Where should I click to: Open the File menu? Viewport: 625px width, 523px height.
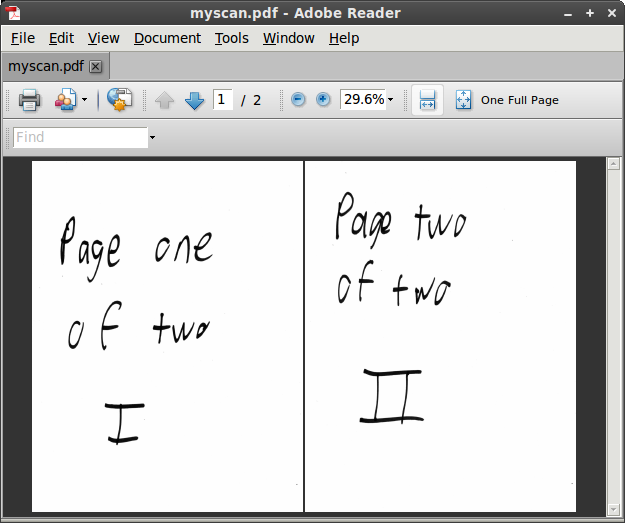coord(23,38)
